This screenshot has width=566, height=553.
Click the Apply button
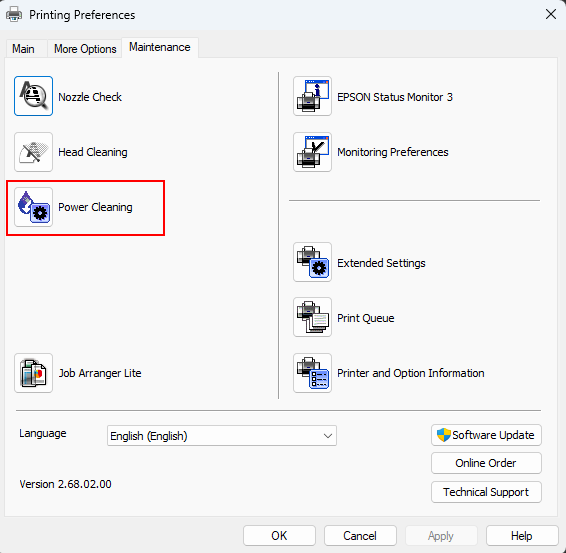point(441,536)
